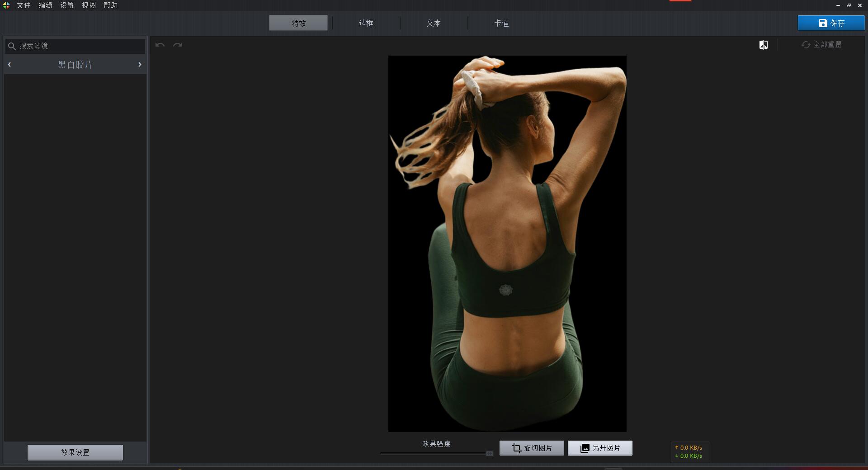The image size is (868, 470).
Task: Open the 文件 menu
Action: pos(24,5)
